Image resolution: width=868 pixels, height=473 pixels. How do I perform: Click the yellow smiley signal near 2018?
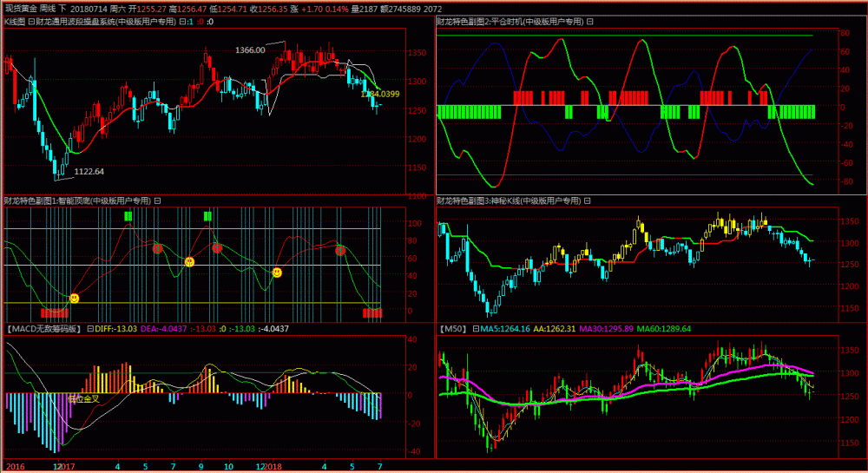click(x=278, y=273)
